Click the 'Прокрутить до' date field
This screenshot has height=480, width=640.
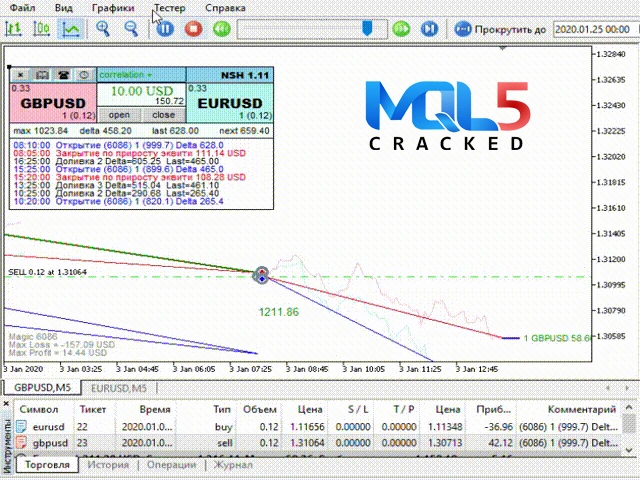point(594,29)
